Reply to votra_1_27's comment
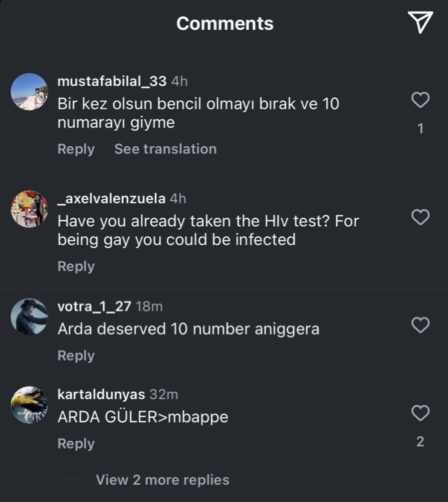448x502 pixels. click(x=76, y=356)
